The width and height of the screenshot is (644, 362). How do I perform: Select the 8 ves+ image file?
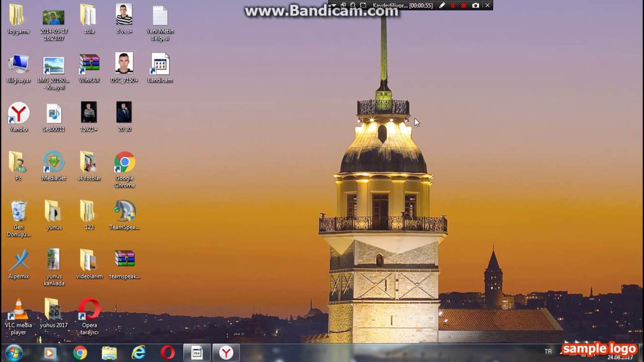click(124, 19)
